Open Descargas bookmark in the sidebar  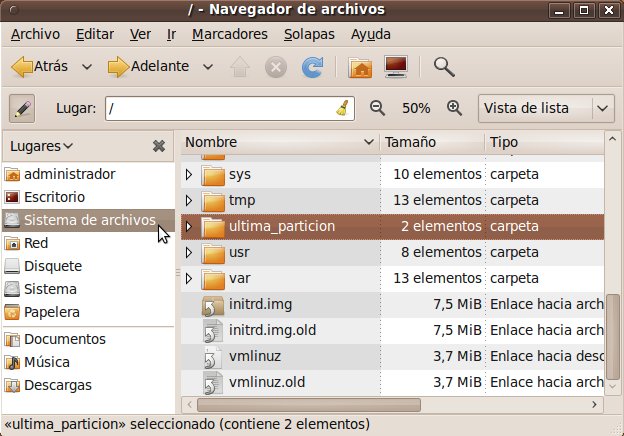88,385
